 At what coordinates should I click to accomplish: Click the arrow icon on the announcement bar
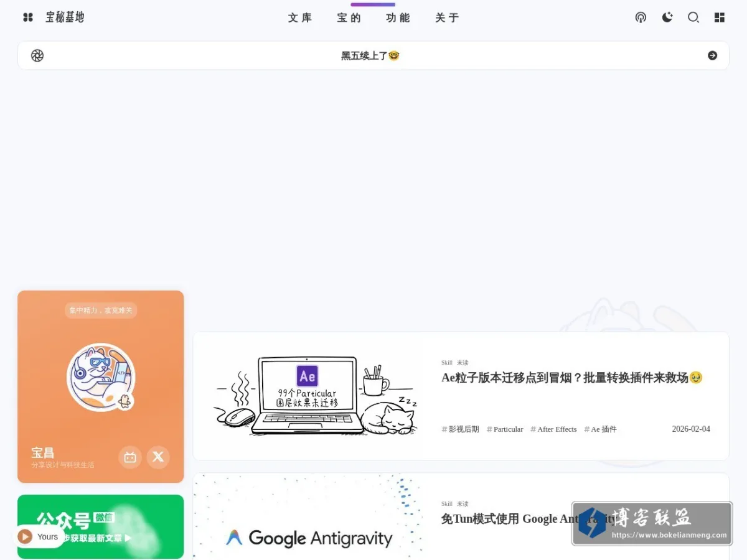[x=713, y=55]
